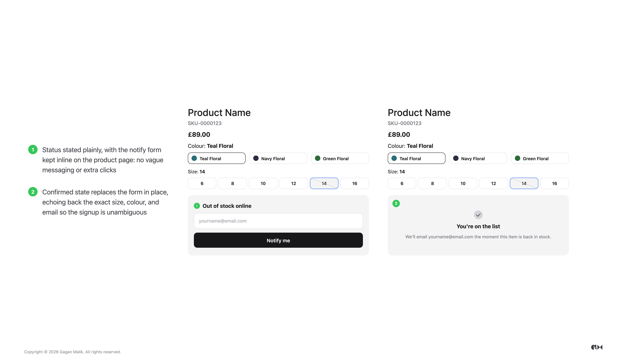Select Navy Floral colour in left product card

[278, 158]
